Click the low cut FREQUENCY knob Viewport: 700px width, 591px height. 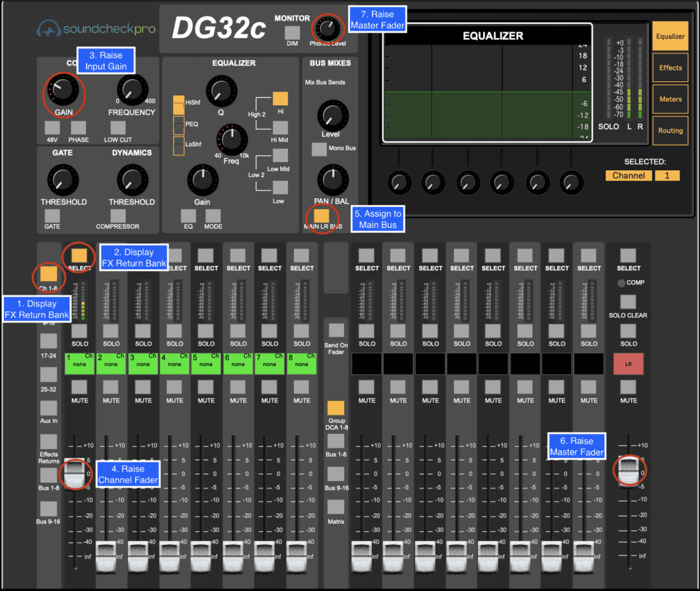point(132,90)
